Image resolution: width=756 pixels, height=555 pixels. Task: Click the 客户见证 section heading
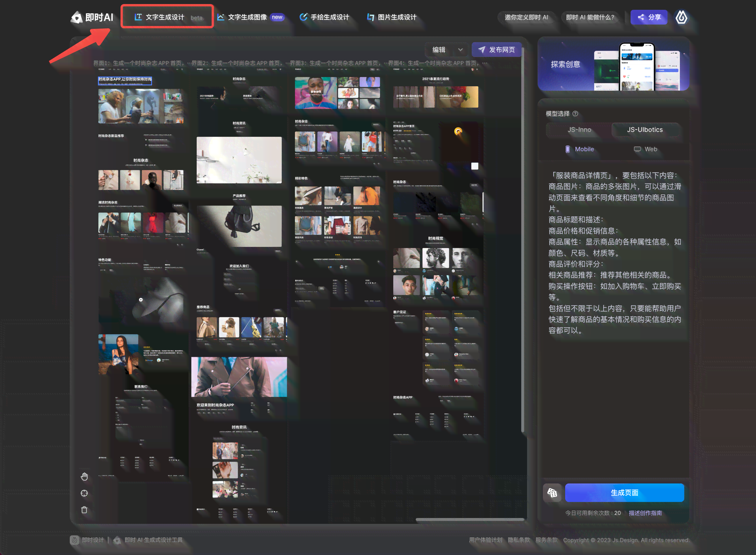click(400, 312)
